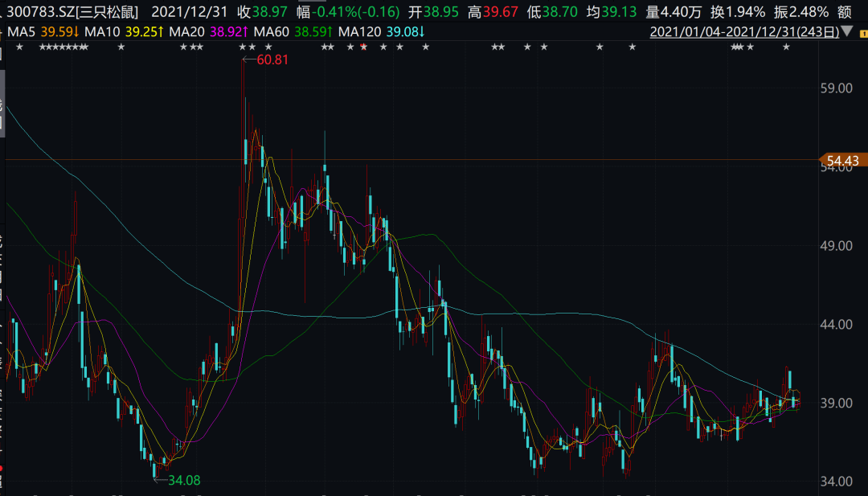Click the 34.08 lowest price label
Image resolution: width=868 pixels, height=496 pixels.
pos(184,480)
